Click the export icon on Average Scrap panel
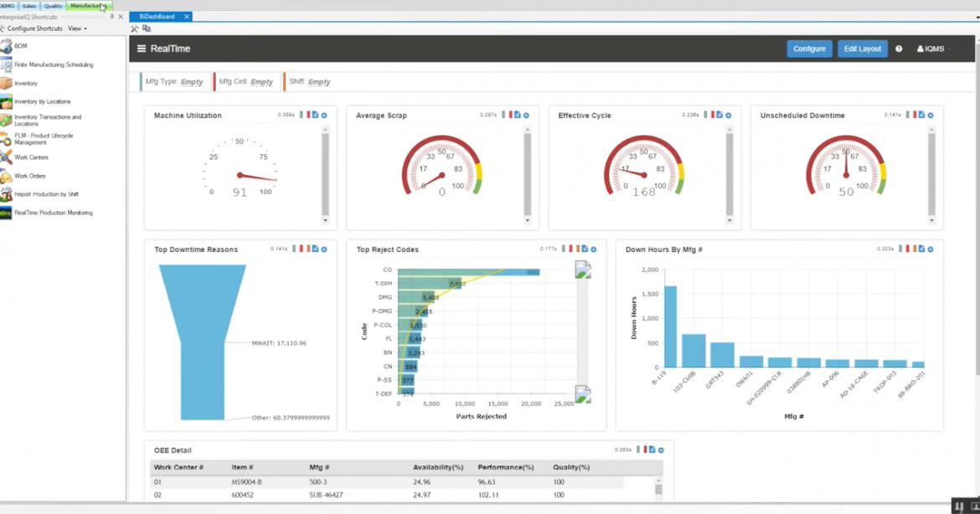 [518, 116]
